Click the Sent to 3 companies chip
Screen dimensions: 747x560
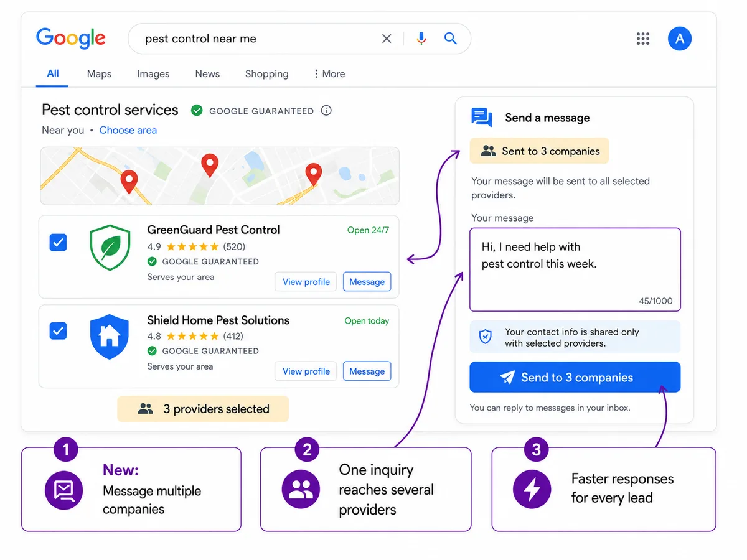[x=539, y=151]
